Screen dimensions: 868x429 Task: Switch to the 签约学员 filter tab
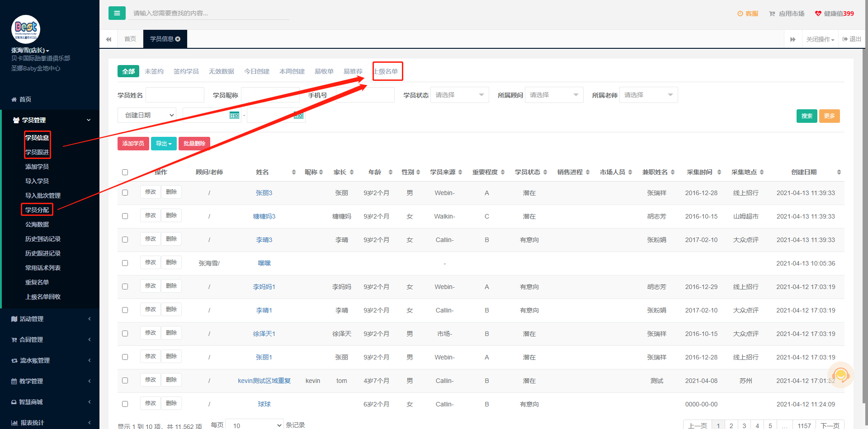click(x=186, y=71)
